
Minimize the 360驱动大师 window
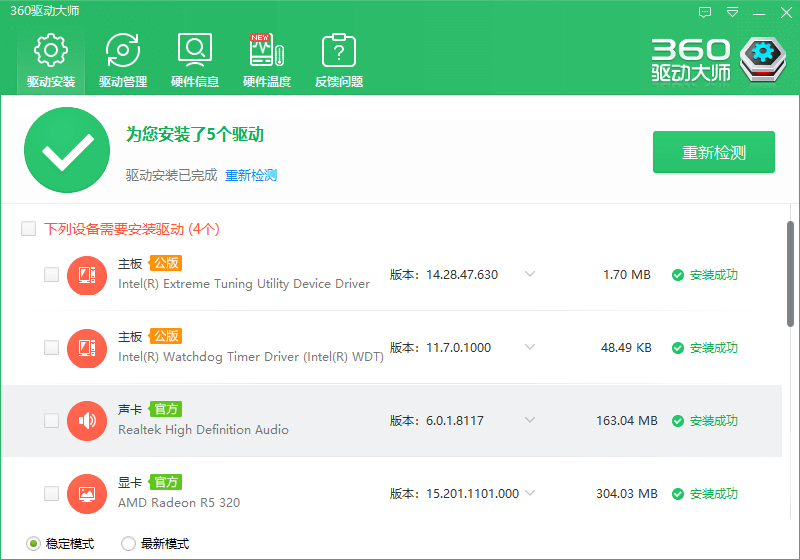(759, 13)
